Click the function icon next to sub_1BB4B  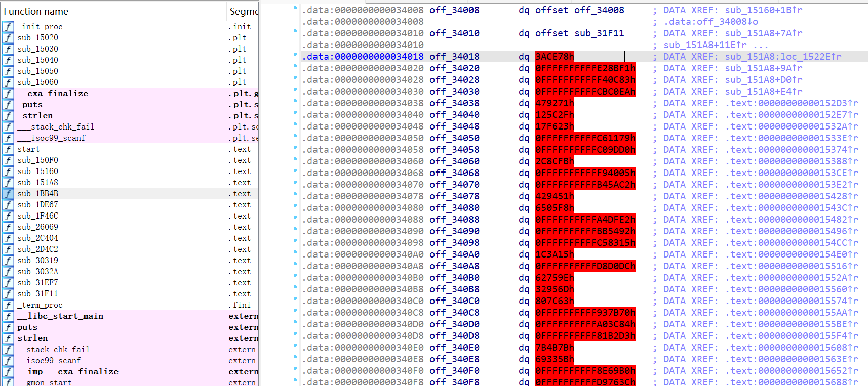(x=8, y=194)
